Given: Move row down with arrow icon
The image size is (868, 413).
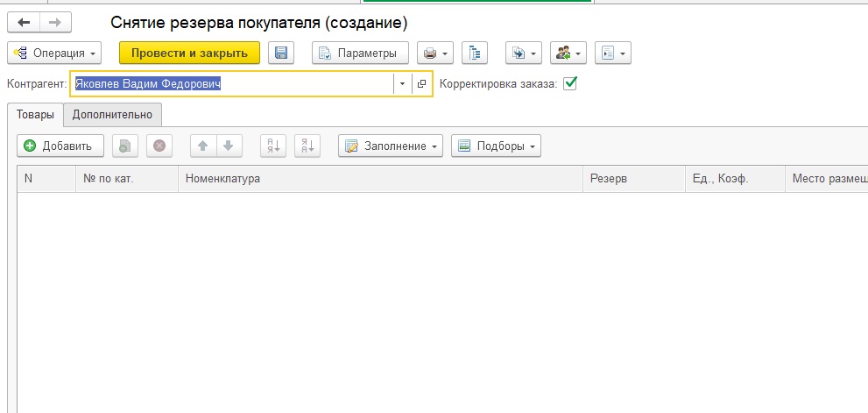Looking at the screenshot, I should pyautogui.click(x=229, y=146).
